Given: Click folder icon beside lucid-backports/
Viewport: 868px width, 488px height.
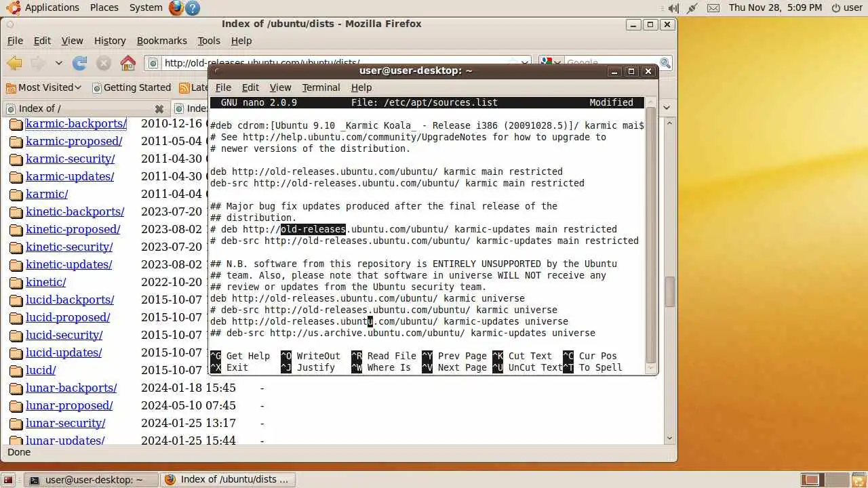Looking at the screenshot, I should [x=16, y=300].
